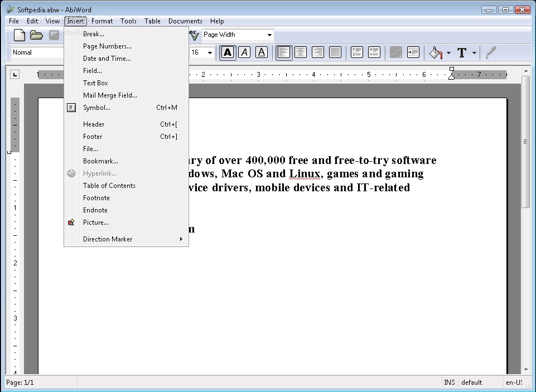Click the vertical scrollbar down arrow

pyautogui.click(x=526, y=369)
